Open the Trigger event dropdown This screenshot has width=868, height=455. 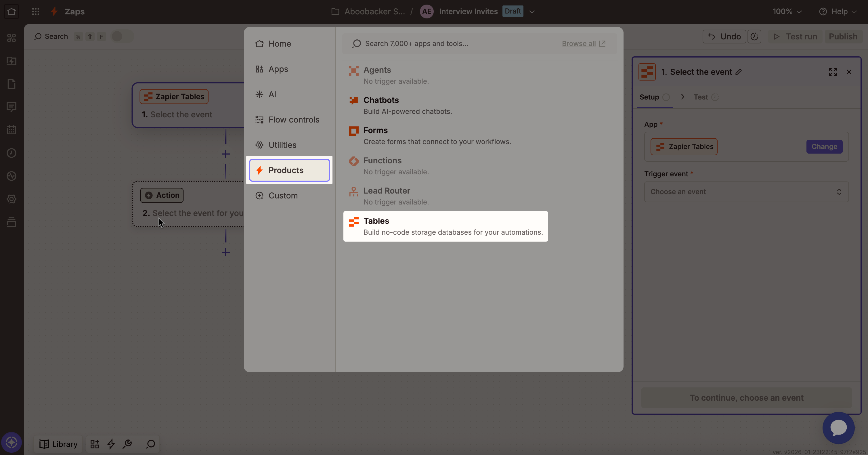[746, 192]
